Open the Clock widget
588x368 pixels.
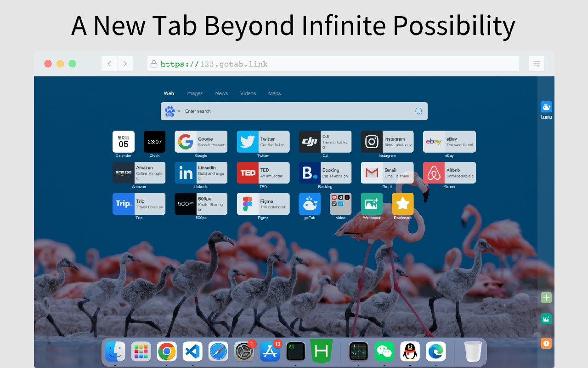tap(154, 141)
